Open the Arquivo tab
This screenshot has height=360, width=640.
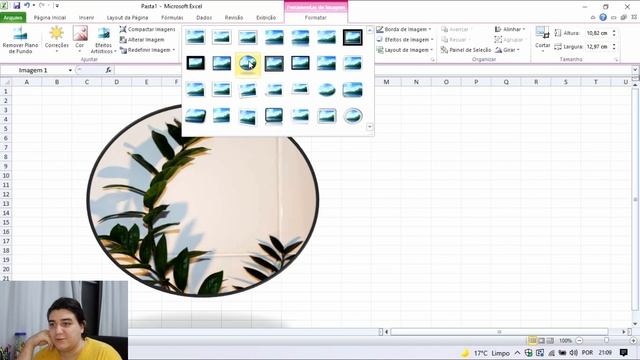point(13,18)
